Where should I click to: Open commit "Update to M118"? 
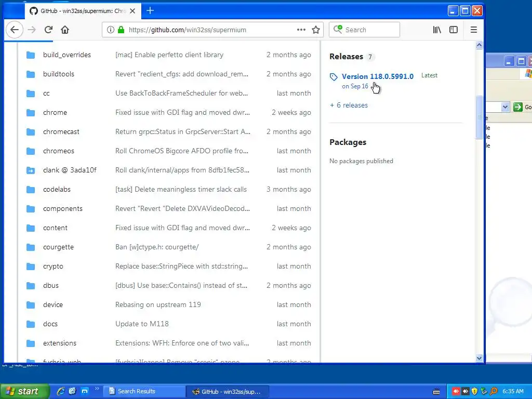(142, 324)
